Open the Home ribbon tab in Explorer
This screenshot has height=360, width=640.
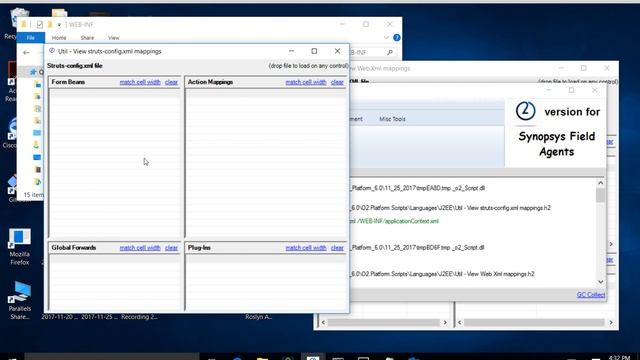[59, 38]
